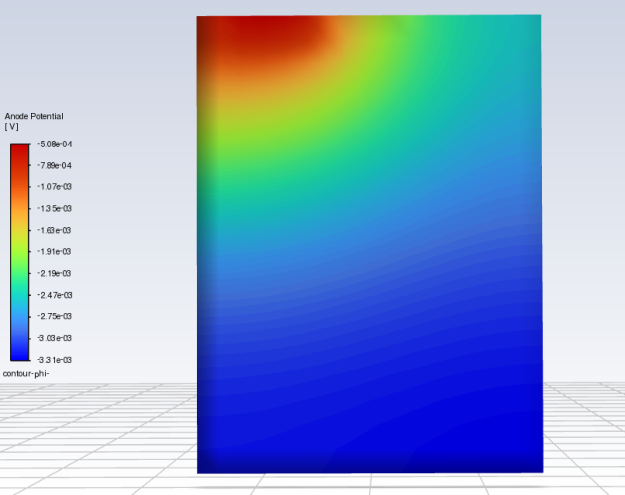This screenshot has height=495, width=625.
Task: Select the -3.03e-03 legend value
Action: click(x=55, y=338)
